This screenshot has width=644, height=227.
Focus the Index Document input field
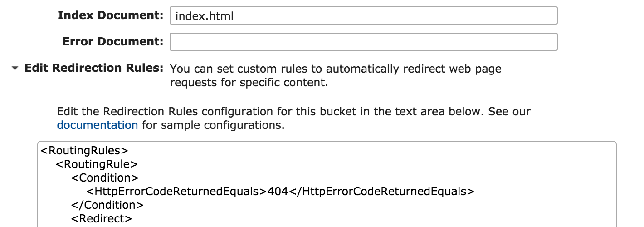pyautogui.click(x=363, y=15)
